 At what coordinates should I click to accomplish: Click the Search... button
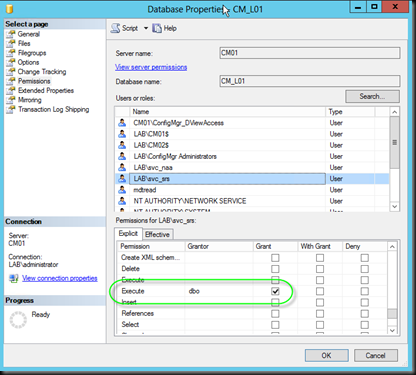[372, 96]
